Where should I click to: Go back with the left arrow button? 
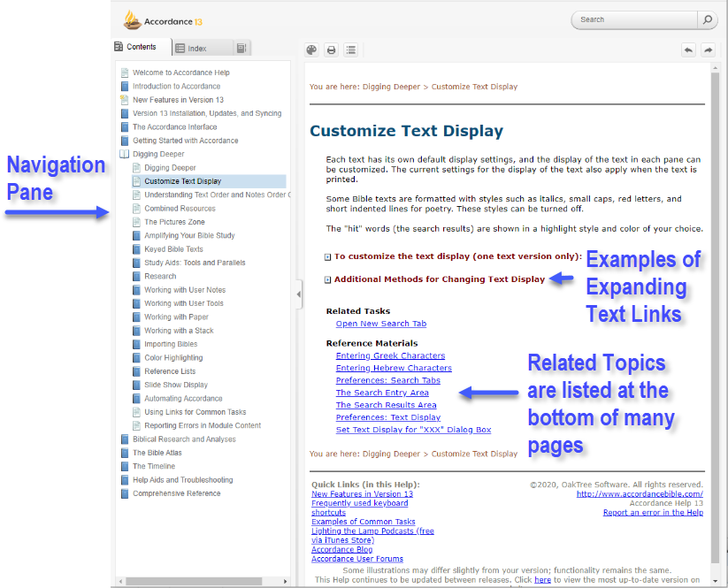[688, 50]
